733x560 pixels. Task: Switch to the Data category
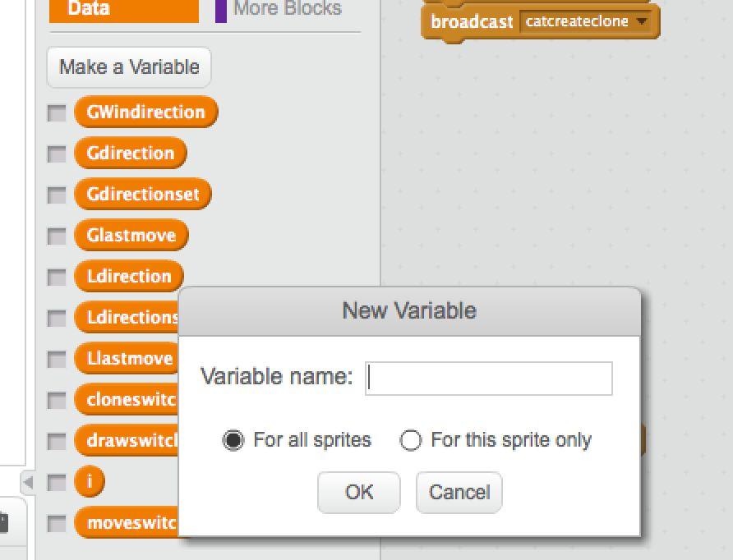124,9
